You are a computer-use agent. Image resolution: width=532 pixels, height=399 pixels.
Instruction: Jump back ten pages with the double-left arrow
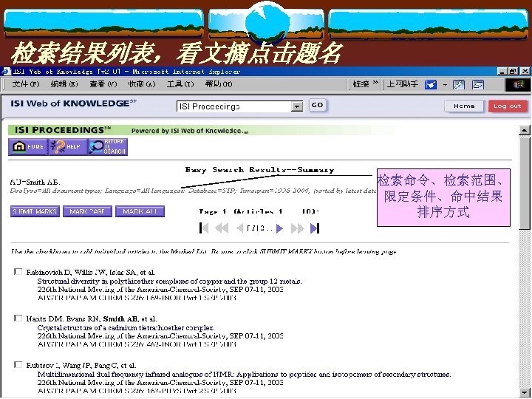222,228
